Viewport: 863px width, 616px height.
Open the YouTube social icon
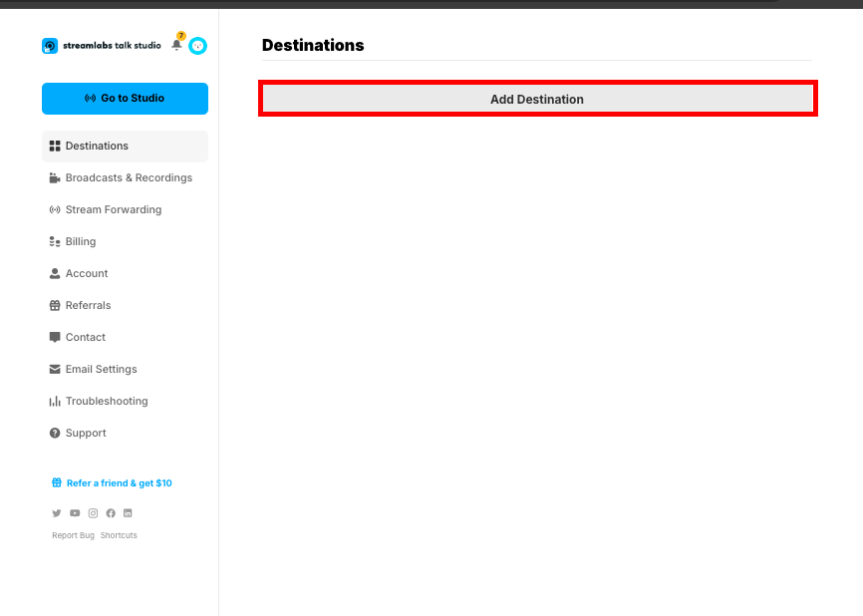tap(75, 513)
